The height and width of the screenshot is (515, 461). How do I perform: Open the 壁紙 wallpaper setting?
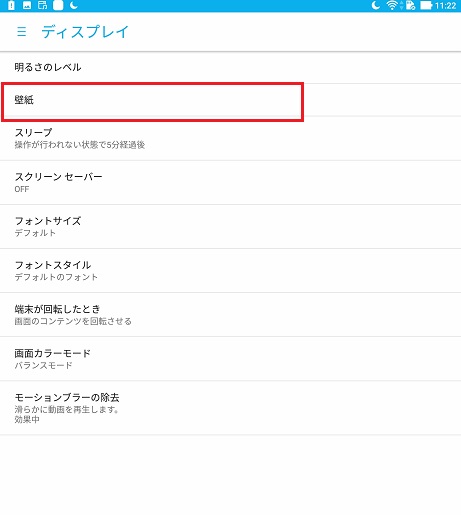click(x=230, y=100)
